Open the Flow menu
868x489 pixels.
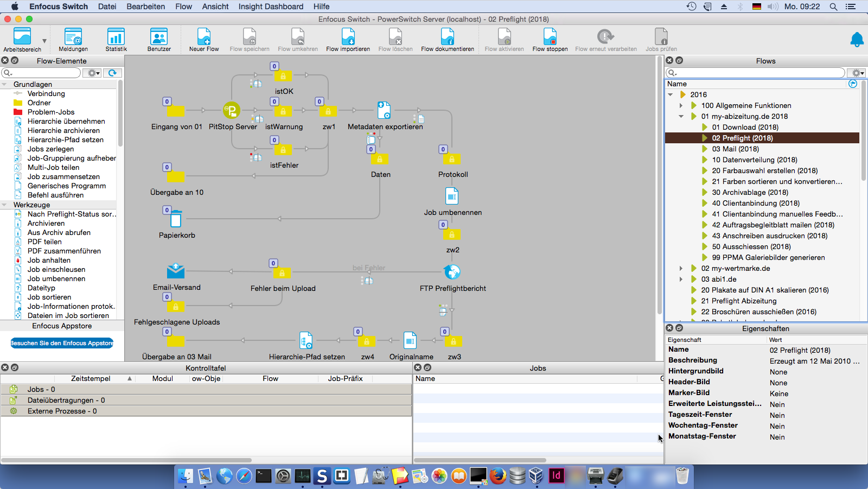click(x=184, y=7)
